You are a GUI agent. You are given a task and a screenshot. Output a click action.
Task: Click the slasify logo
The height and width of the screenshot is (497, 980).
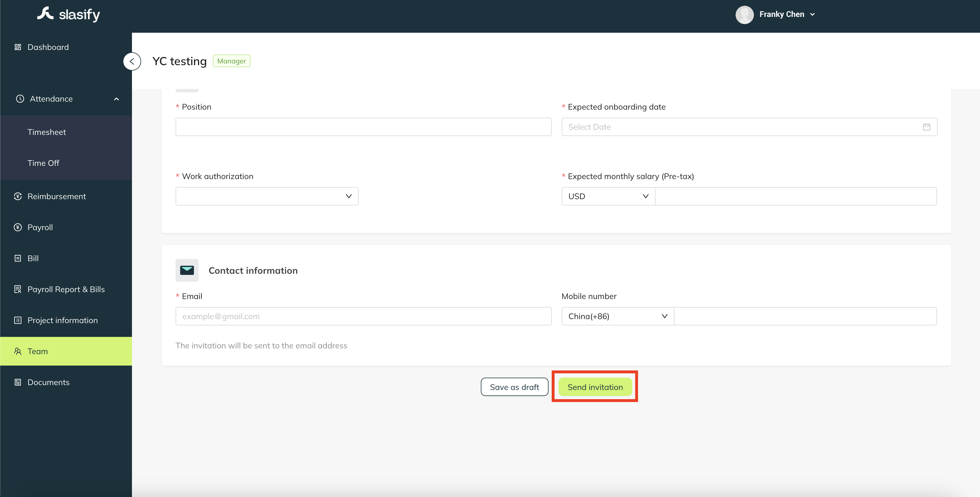69,14
